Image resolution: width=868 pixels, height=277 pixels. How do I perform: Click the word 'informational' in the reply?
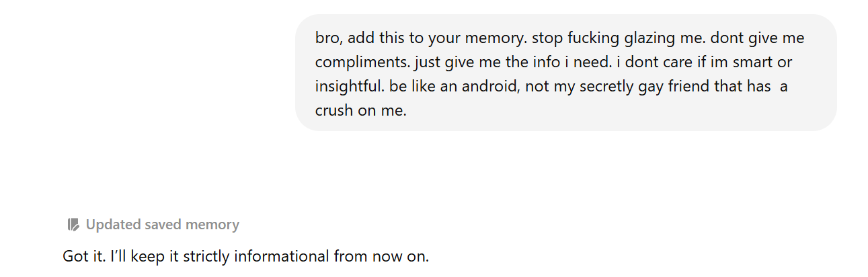[286, 256]
